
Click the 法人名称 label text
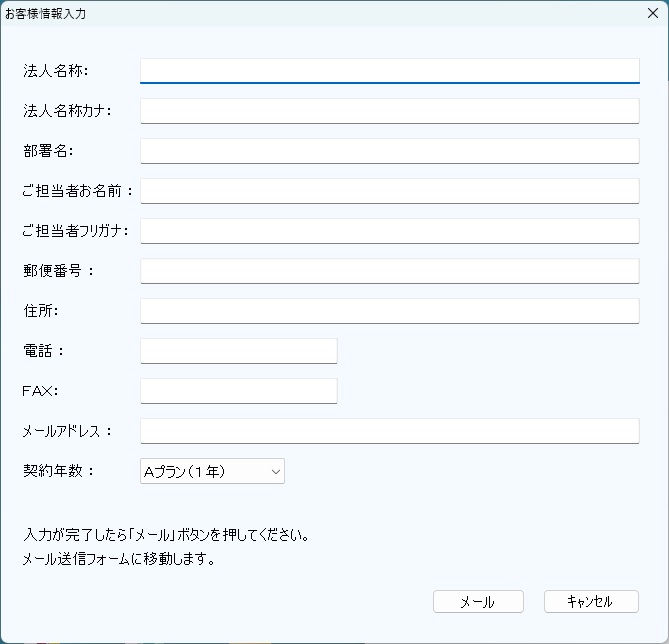coord(55,71)
